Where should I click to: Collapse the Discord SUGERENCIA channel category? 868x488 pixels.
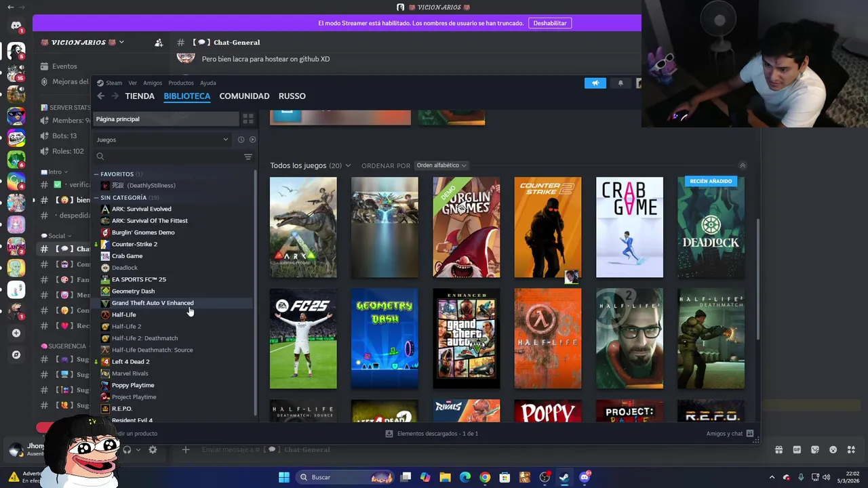(66, 346)
